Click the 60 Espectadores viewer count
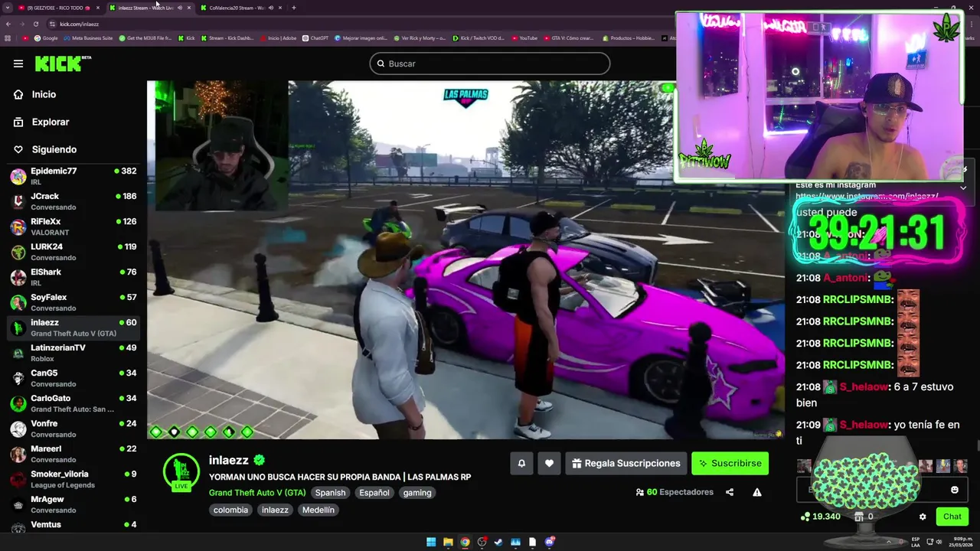 [675, 492]
